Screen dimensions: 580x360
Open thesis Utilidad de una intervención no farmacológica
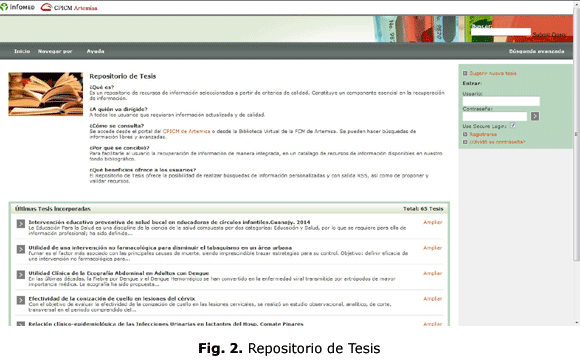(x=160, y=248)
